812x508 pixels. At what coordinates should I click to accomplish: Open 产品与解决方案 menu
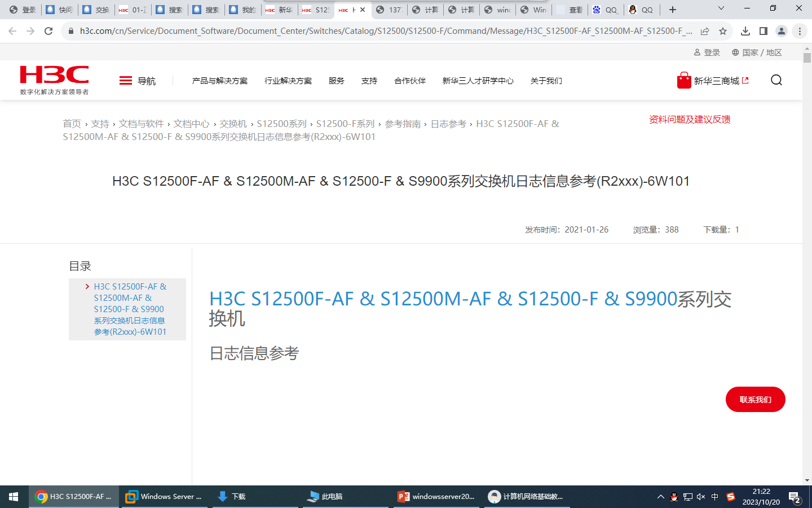click(x=220, y=81)
